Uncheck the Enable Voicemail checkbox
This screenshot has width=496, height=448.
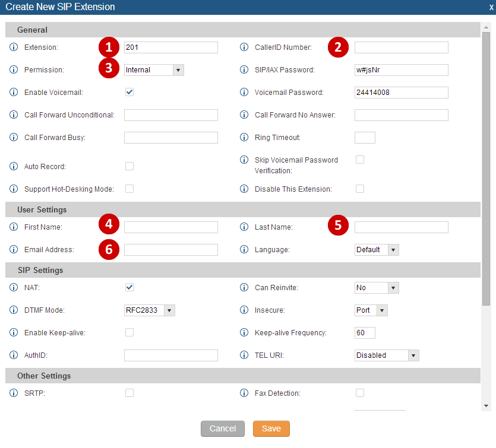129,92
